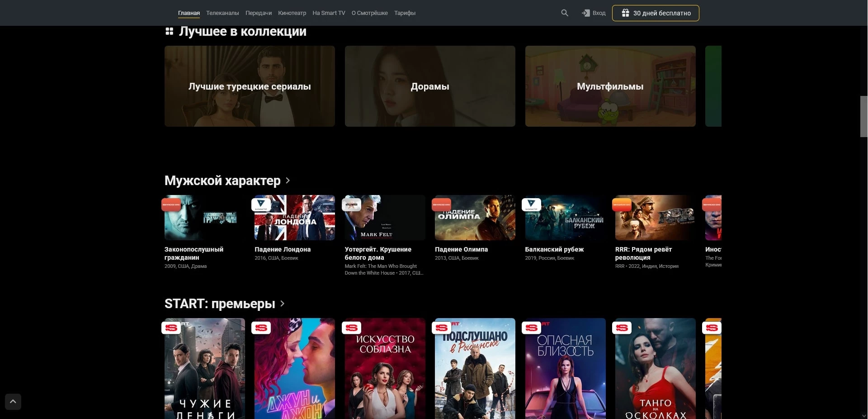868x419 pixels.
Task: Select the Лучшие турецкие сериалы collection card
Action: point(250,86)
